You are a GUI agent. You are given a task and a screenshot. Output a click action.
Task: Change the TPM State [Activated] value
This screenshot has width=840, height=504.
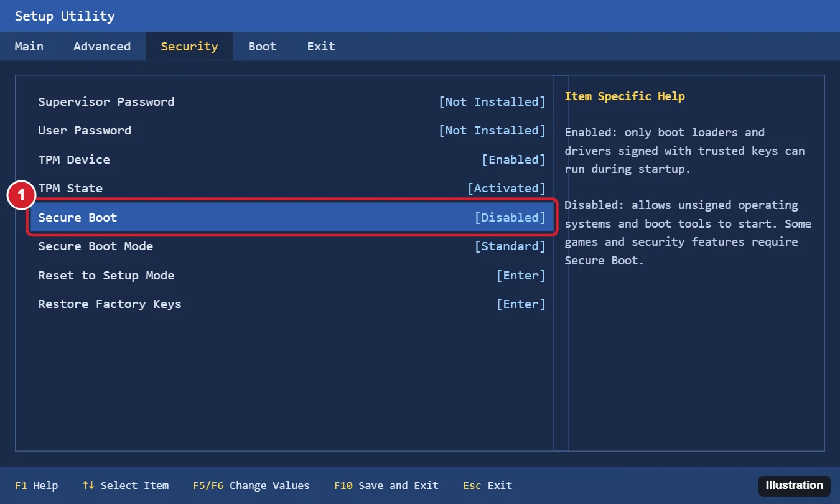[x=506, y=189]
